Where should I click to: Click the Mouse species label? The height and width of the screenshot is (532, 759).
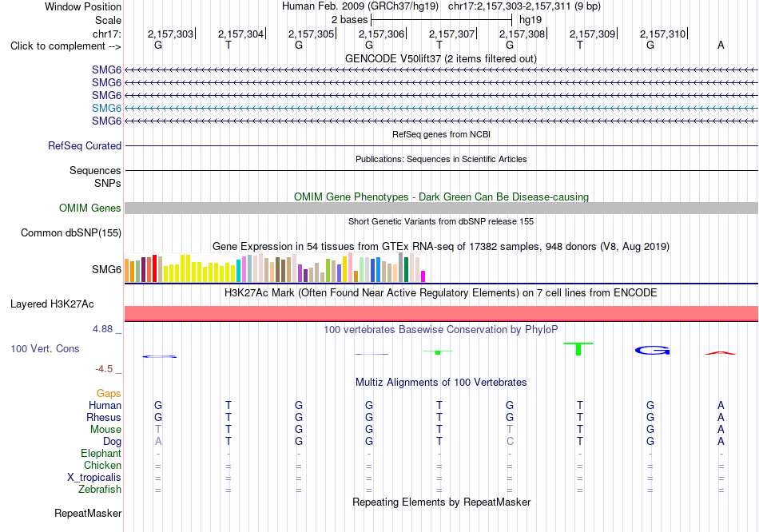tap(105, 430)
